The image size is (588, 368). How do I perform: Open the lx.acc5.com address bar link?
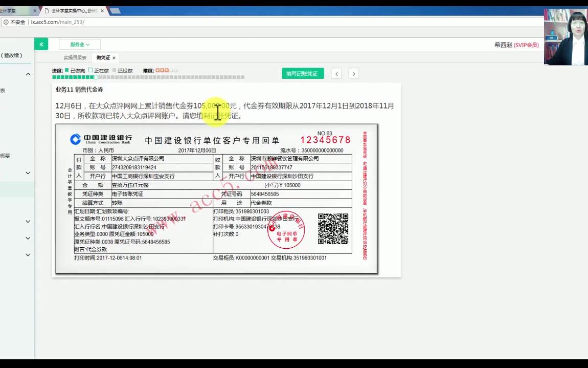click(56, 22)
